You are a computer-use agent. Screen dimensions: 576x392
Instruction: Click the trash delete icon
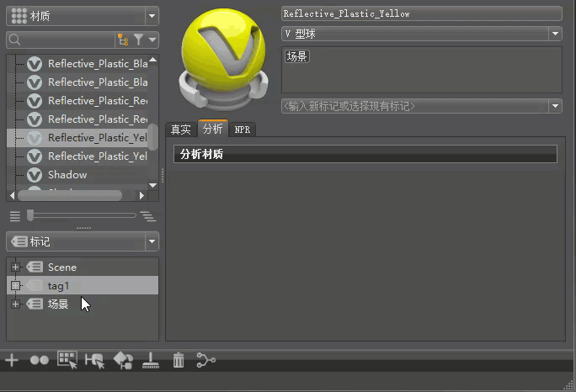[179, 360]
